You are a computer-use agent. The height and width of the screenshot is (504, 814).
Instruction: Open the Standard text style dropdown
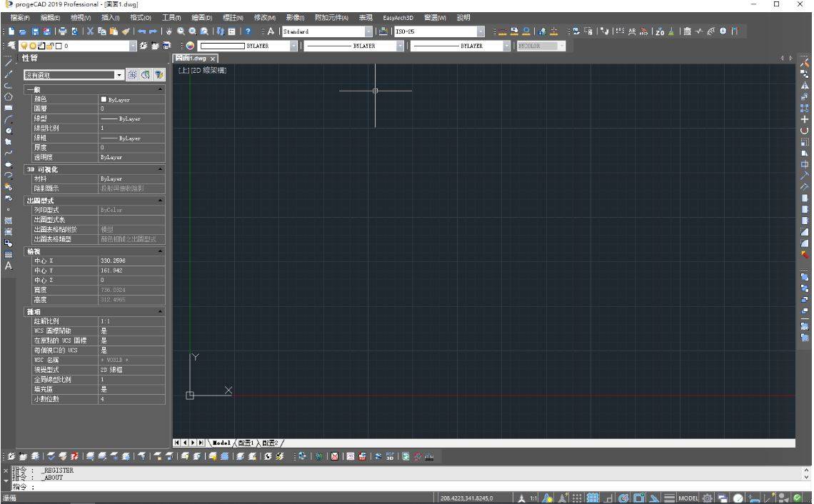pos(368,31)
